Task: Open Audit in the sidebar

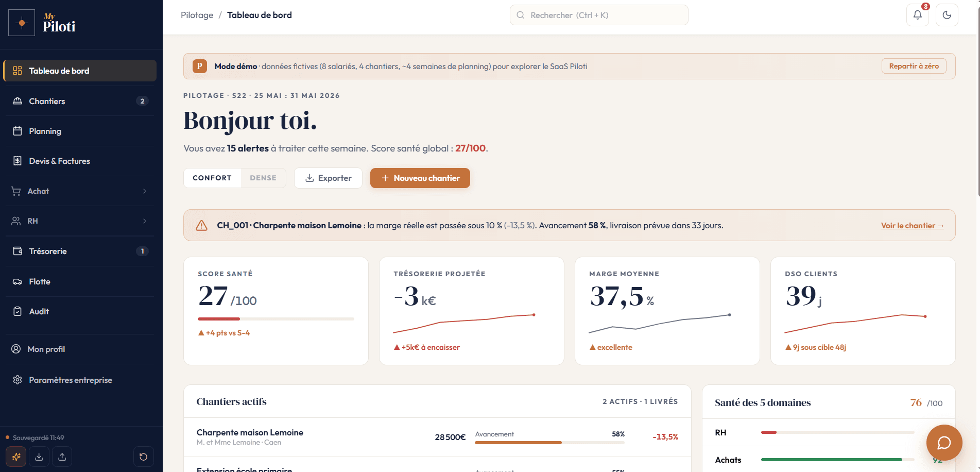Action: pyautogui.click(x=80, y=311)
